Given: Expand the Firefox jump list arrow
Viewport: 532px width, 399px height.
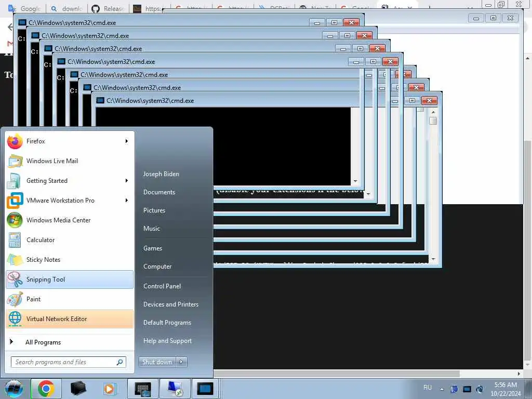Looking at the screenshot, I should point(127,141).
